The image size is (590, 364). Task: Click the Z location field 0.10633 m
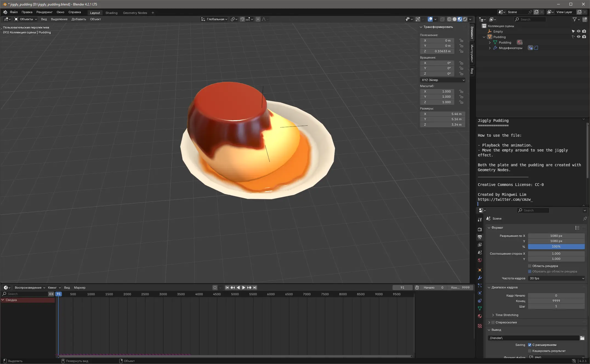coord(437,51)
